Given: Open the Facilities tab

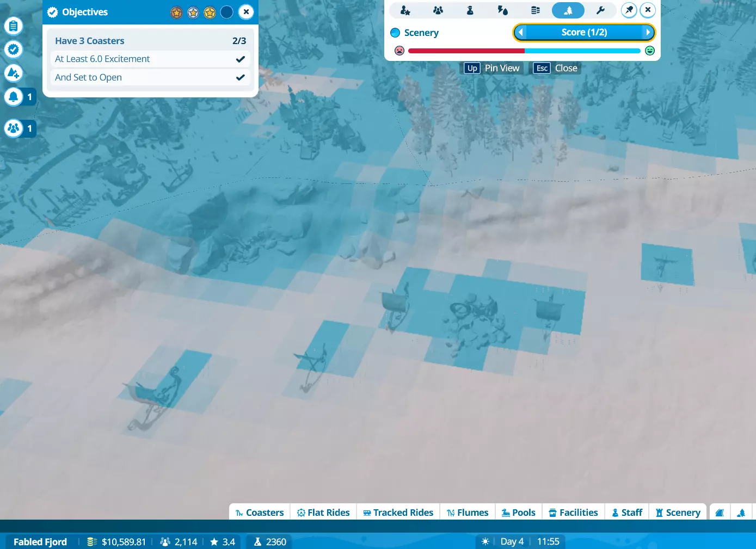Looking at the screenshot, I should point(573,513).
